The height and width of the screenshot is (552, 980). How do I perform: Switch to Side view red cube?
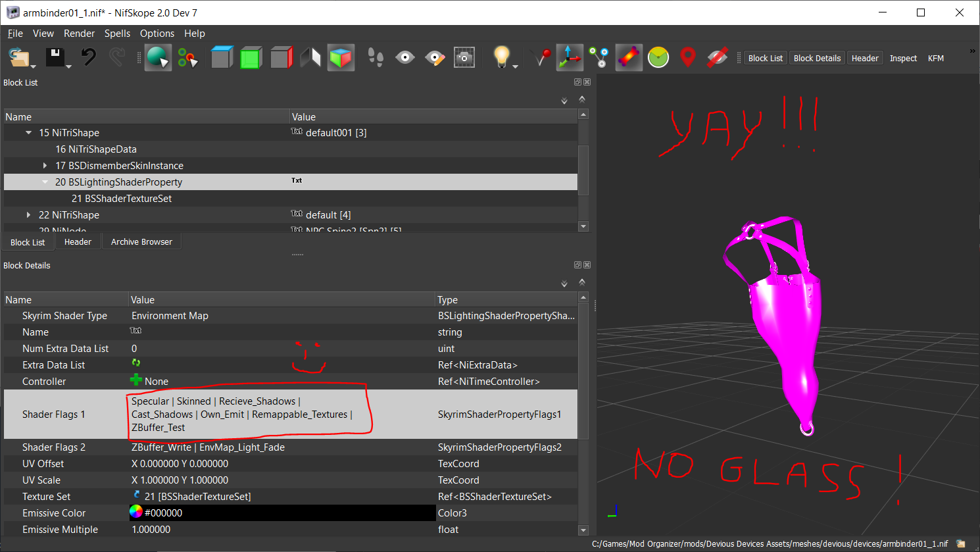pos(281,58)
